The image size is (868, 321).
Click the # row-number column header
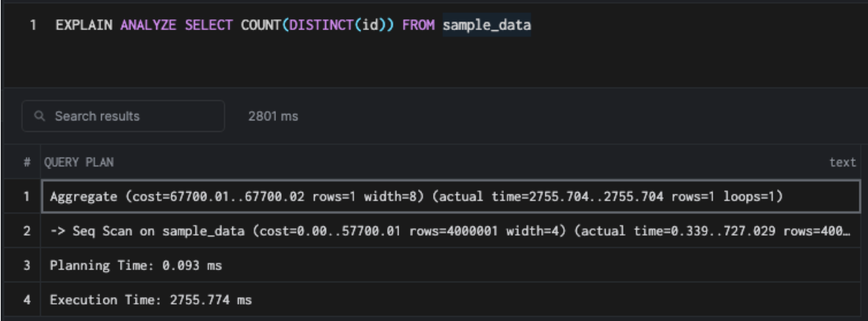point(27,163)
